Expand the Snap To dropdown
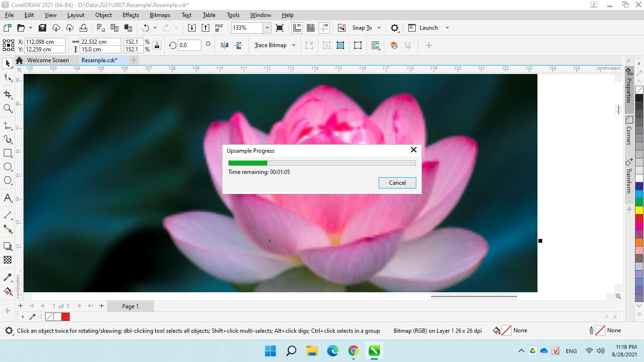The image size is (644, 362). tap(379, 28)
